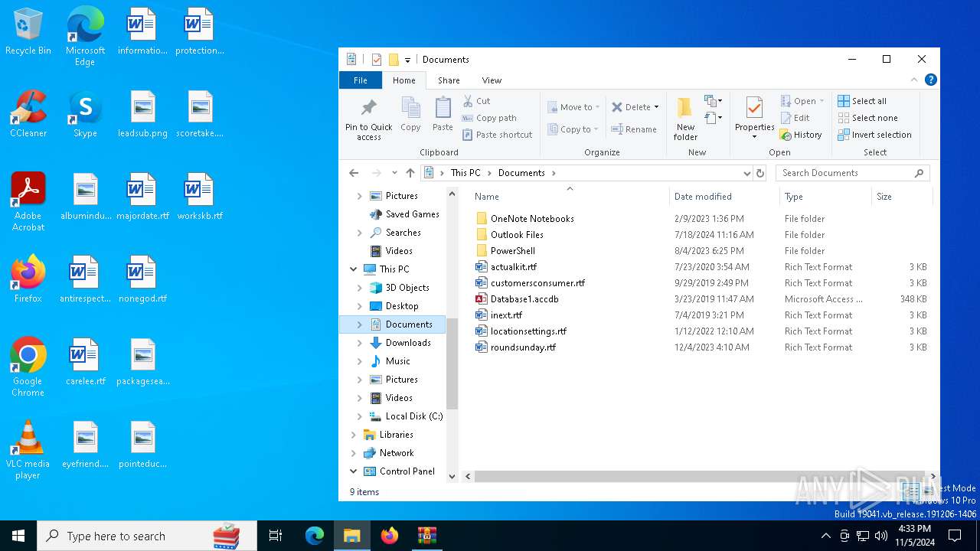
Task: Click the taskbar search box
Action: (x=147, y=536)
